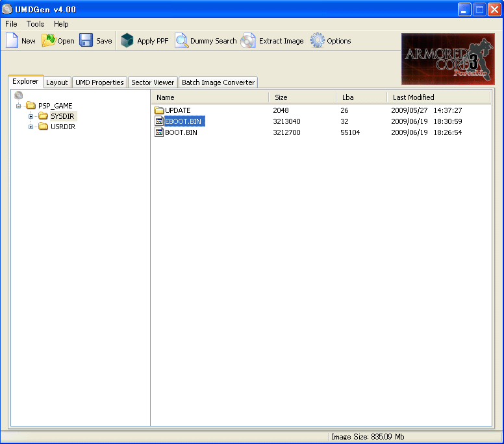
Task: Click the Apply PPF toolbar label
Action: 153,41
